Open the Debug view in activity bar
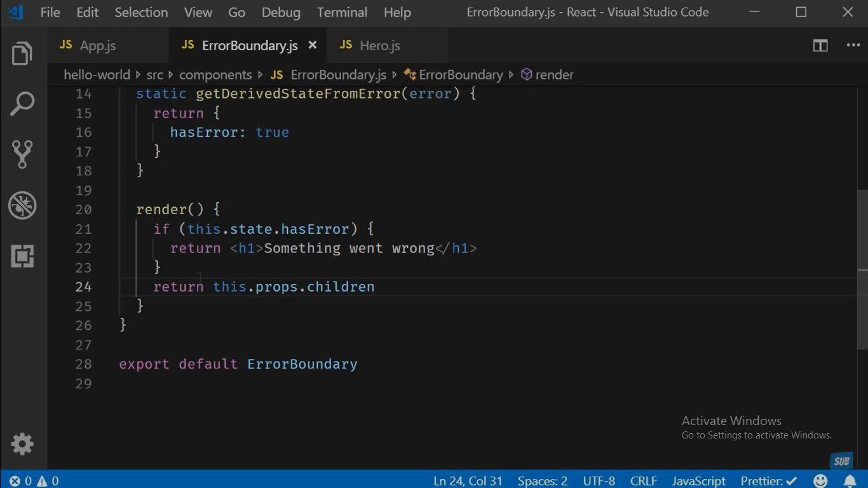 22,205
